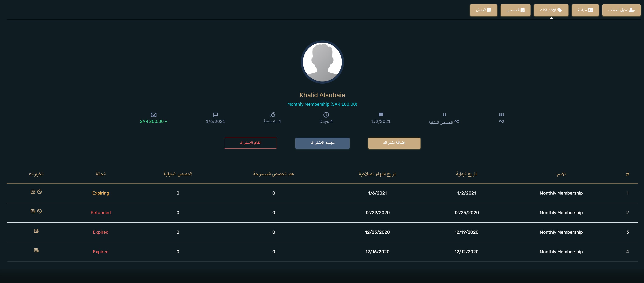The height and width of the screenshot is (283, 644).
Task: Open receipt icon for Expiring membership row
Action: (33, 192)
